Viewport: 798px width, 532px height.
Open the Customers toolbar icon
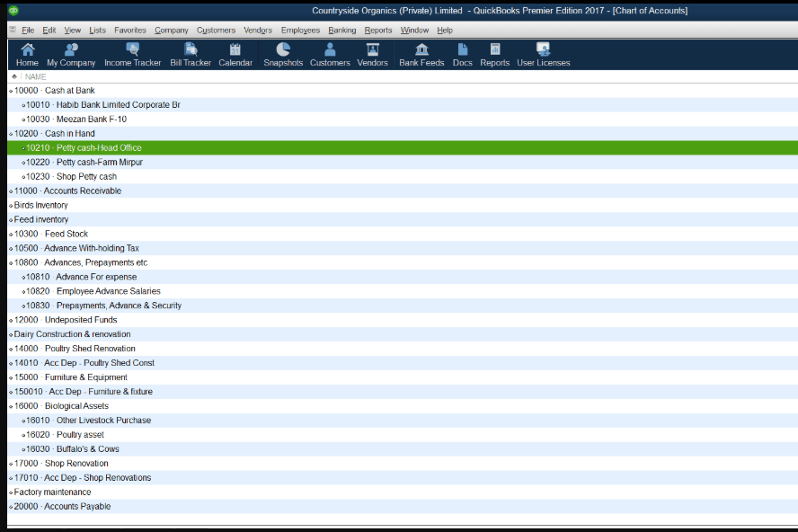click(x=330, y=55)
